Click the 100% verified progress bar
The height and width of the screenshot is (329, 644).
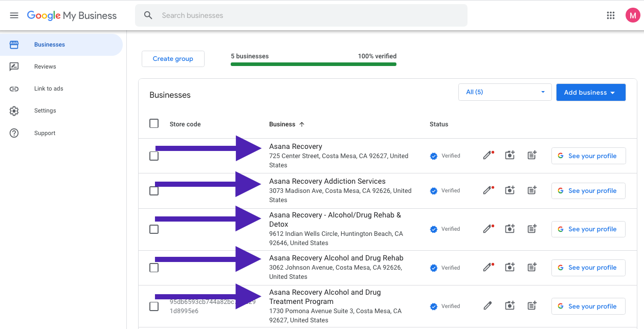[x=314, y=64]
